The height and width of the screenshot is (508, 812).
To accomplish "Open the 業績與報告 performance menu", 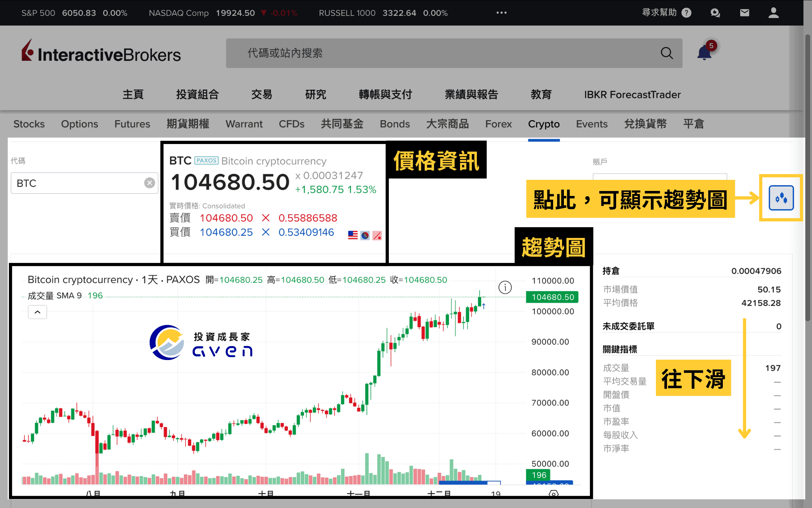I will click(x=471, y=95).
